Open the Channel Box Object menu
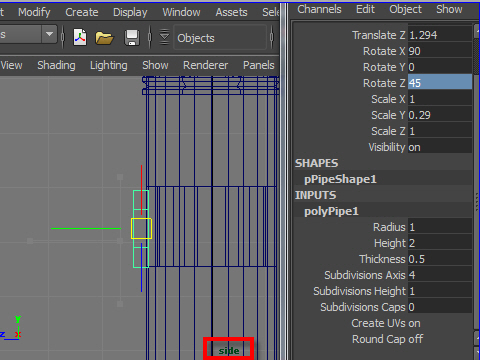The height and width of the screenshot is (360, 480). point(405,10)
